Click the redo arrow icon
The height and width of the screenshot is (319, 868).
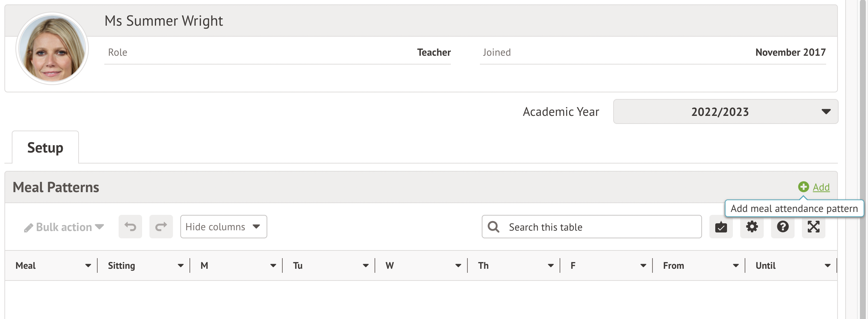(161, 227)
